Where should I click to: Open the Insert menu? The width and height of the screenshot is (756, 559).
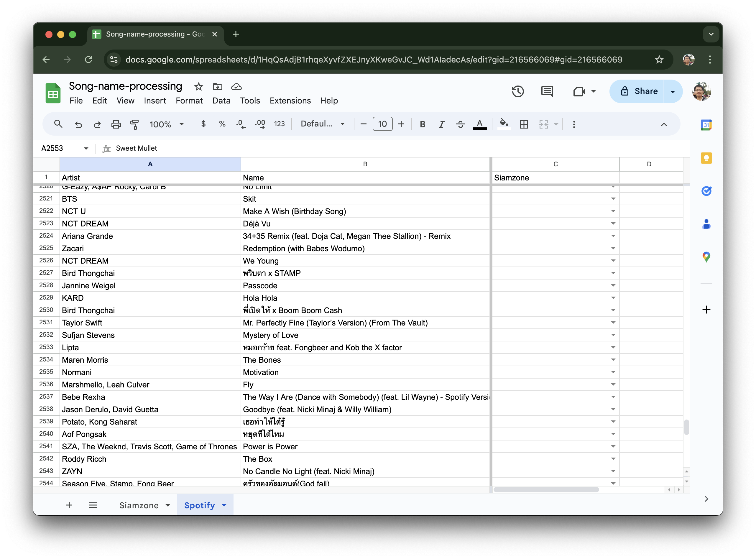point(155,101)
